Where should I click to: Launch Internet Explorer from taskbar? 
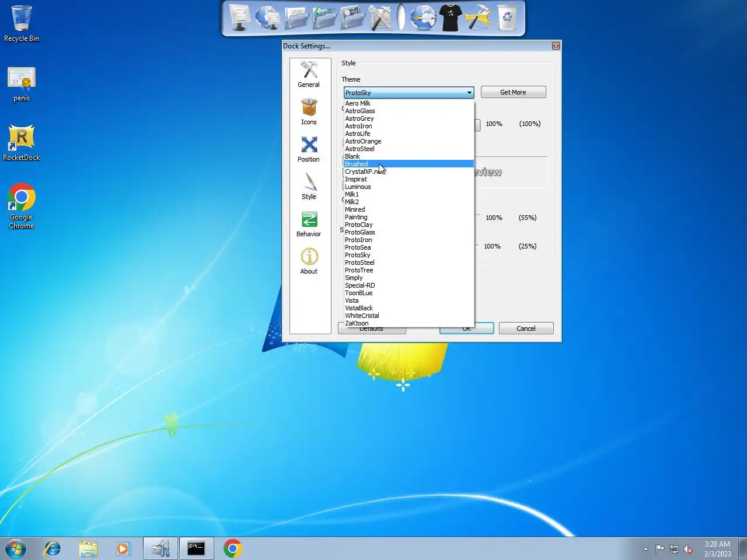[x=53, y=548]
